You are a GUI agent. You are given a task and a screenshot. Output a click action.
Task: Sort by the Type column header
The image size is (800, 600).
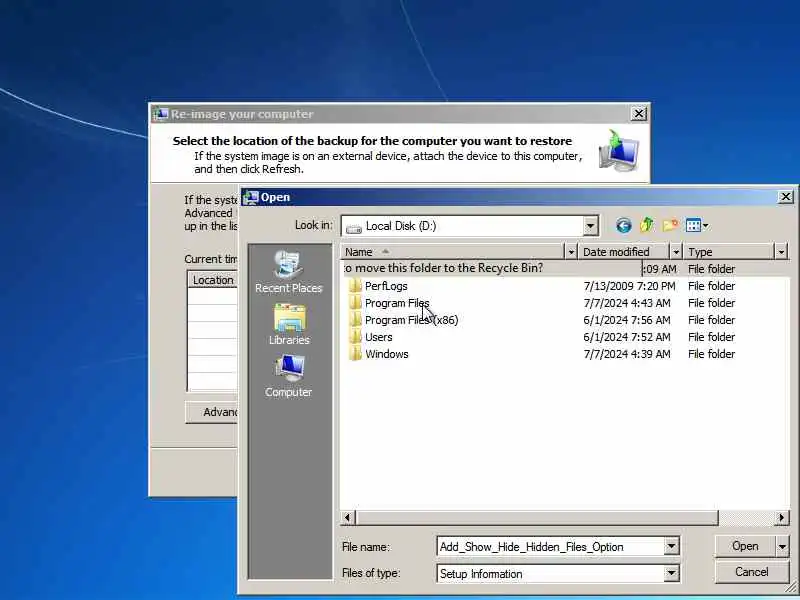click(x=729, y=252)
